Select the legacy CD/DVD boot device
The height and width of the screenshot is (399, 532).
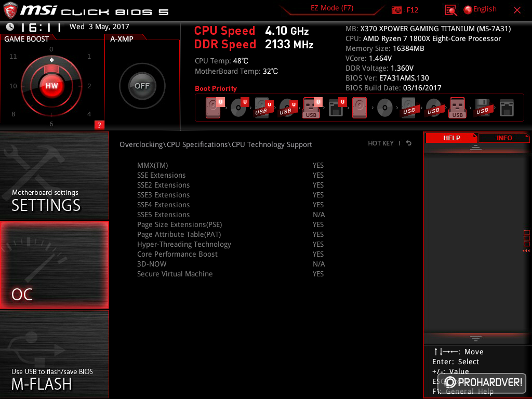[x=384, y=108]
